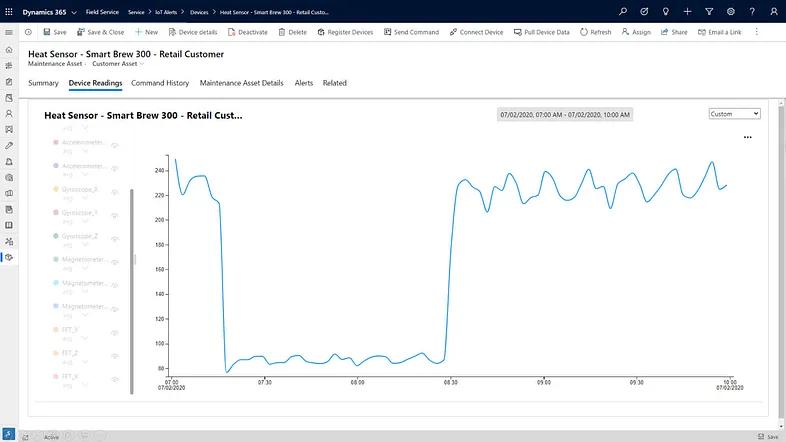Image resolution: width=786 pixels, height=442 pixels.
Task: Open the advanced find funnel icon
Action: coord(709,12)
